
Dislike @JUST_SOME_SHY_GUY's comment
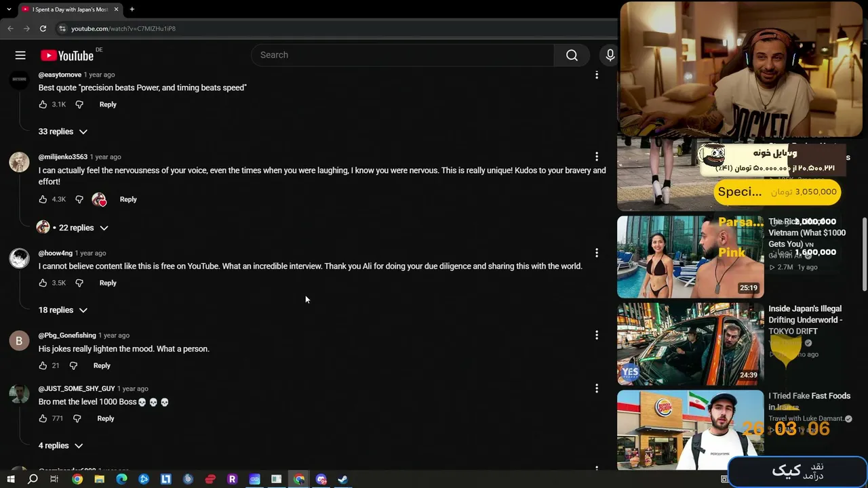point(77,418)
